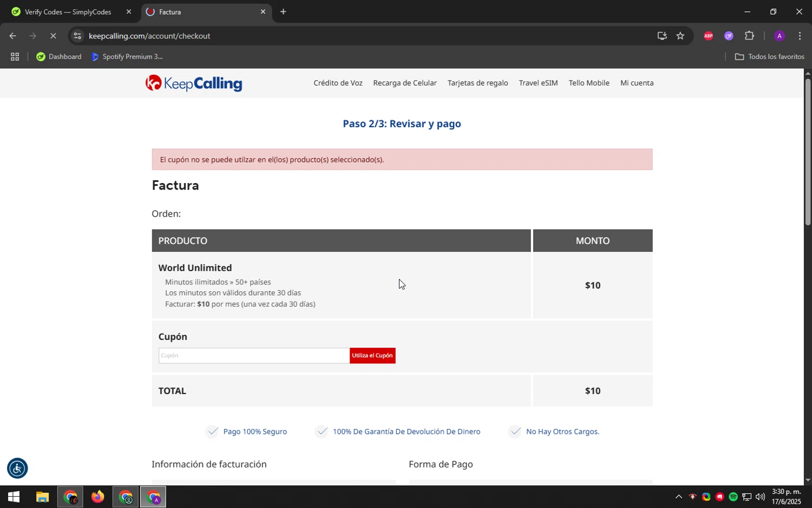The height and width of the screenshot is (508, 812).
Task: Open Recarga de Celular menu
Action: (405, 83)
